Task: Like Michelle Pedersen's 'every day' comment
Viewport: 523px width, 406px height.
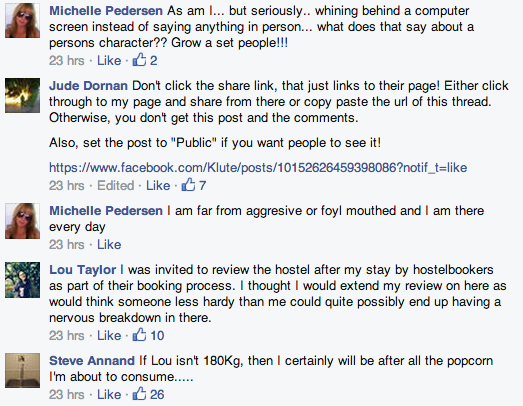Action: pos(109,245)
